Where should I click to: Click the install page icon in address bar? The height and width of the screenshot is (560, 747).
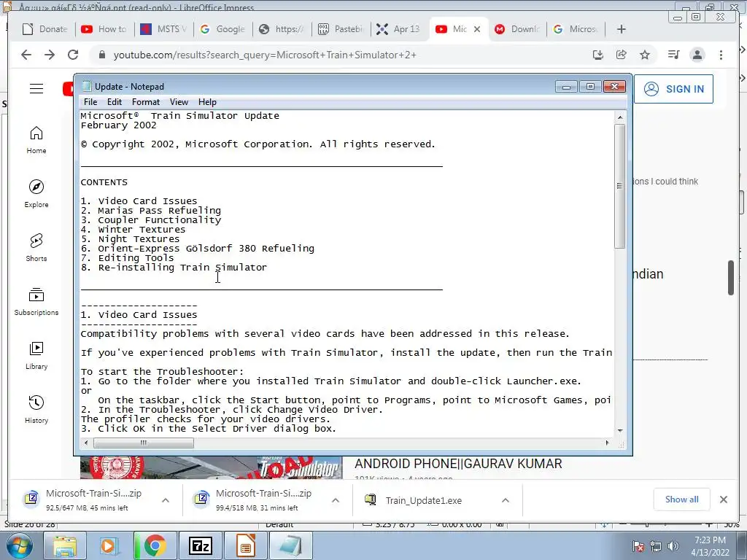point(598,55)
